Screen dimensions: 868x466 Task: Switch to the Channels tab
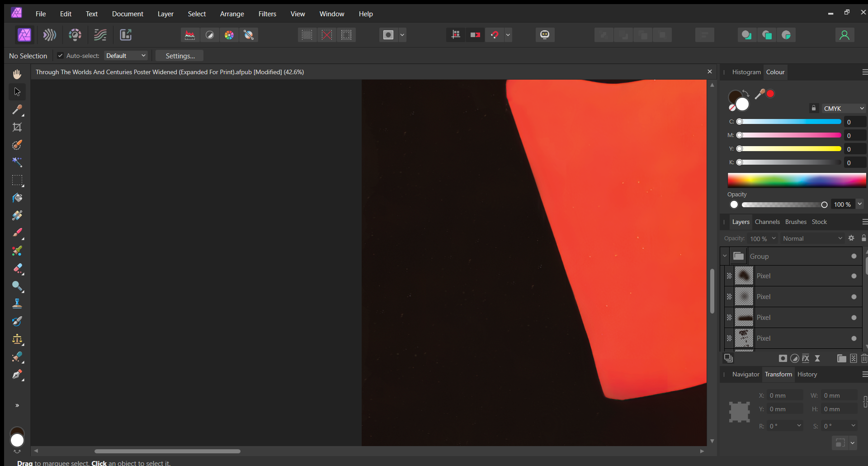click(768, 222)
